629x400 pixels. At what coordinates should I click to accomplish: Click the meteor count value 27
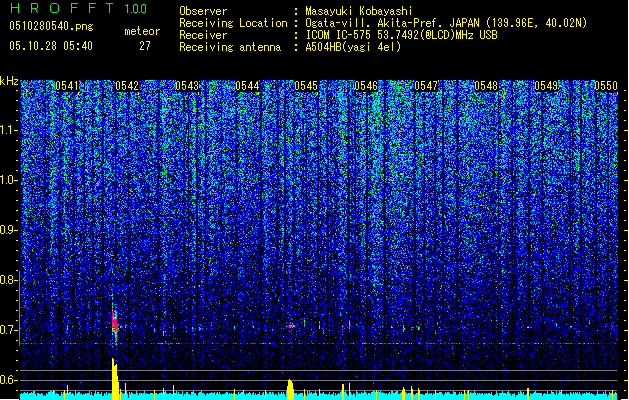[x=145, y=46]
